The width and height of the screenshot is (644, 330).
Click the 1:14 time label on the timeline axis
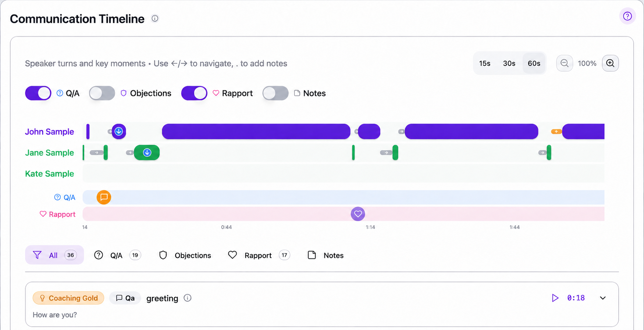click(x=370, y=227)
